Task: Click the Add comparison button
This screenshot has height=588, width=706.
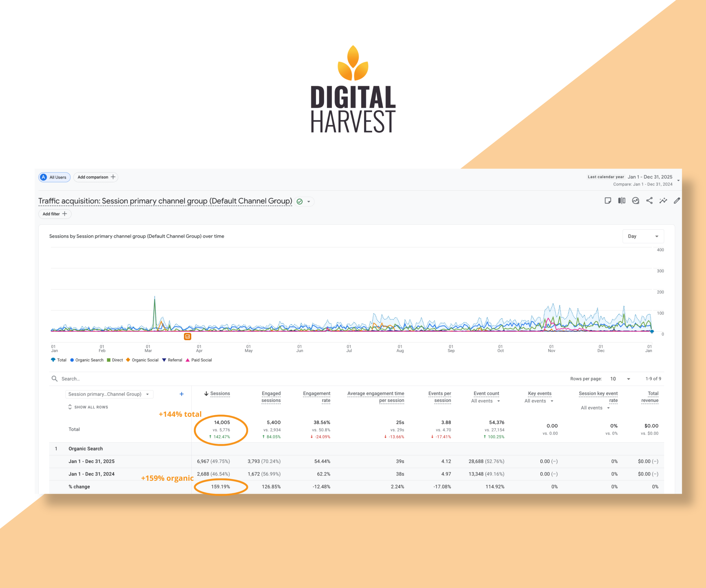Action: (96, 177)
